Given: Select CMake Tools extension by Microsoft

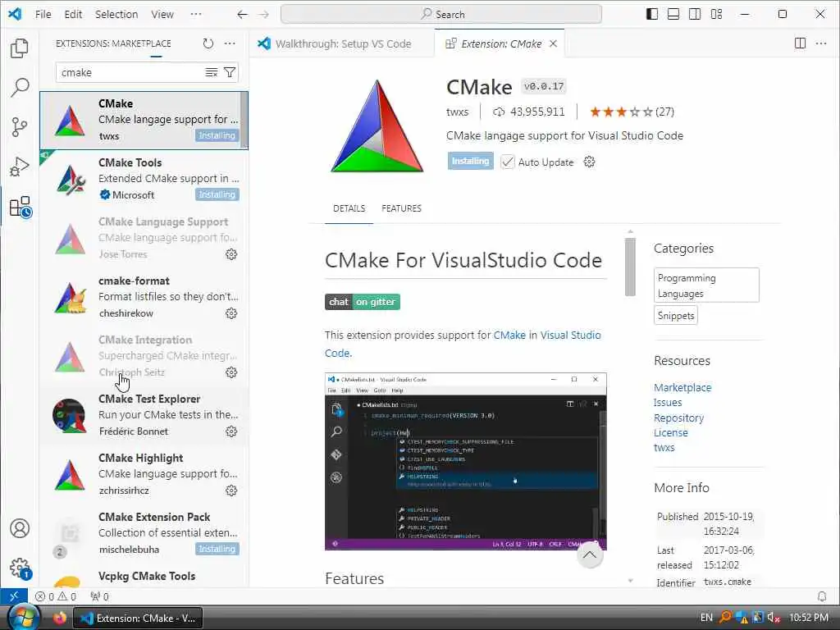Looking at the screenshot, I should click(144, 179).
